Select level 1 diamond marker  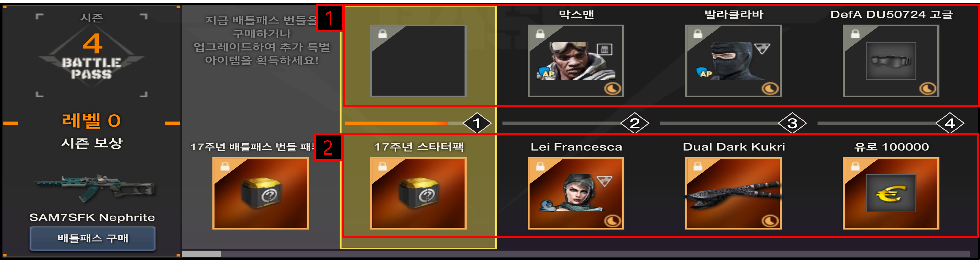tap(477, 123)
